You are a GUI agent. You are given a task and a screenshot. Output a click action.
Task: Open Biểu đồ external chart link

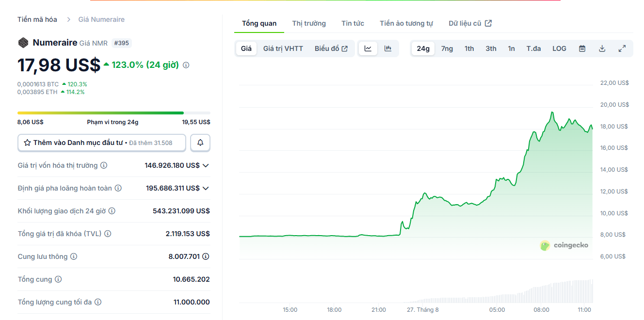coord(331,48)
